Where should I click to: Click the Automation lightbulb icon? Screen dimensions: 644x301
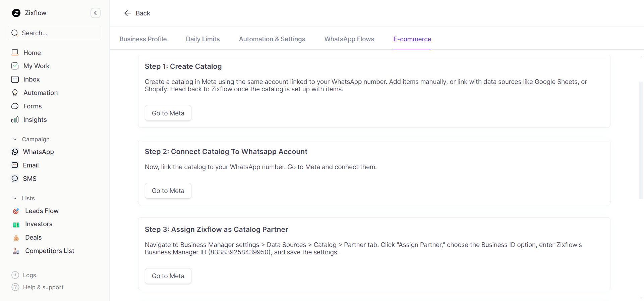coord(15,93)
